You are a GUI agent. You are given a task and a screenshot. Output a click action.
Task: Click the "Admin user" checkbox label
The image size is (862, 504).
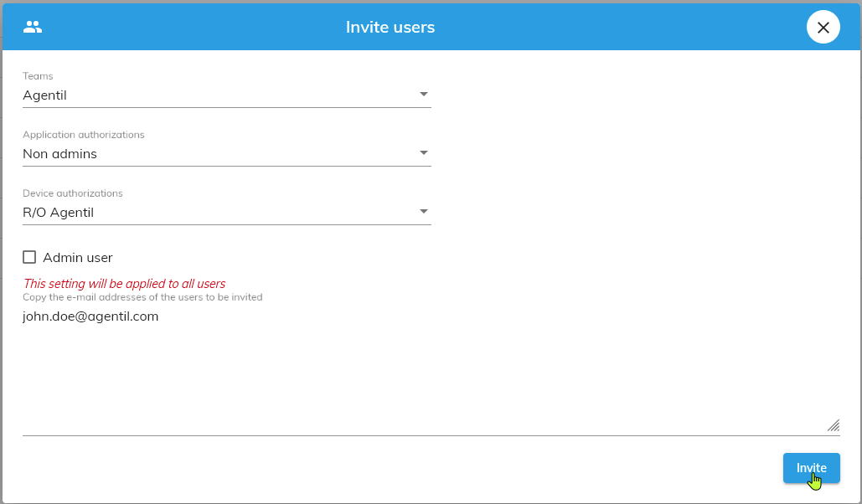(78, 258)
